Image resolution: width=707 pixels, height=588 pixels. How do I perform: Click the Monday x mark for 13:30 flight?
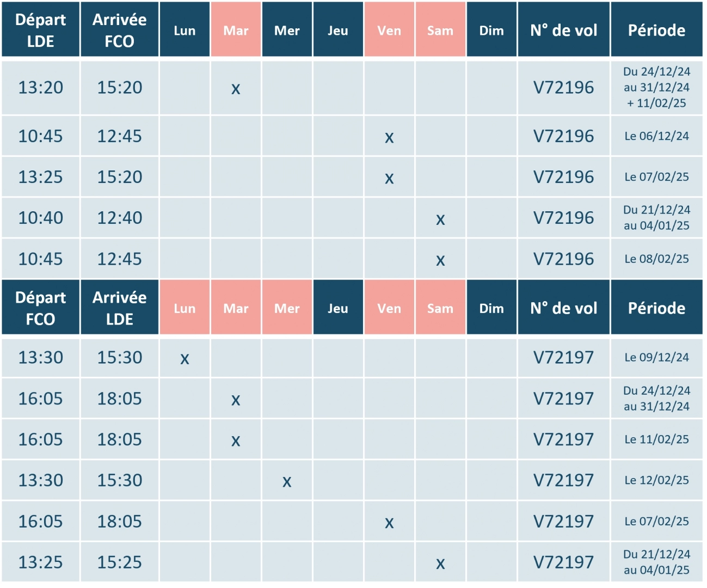point(185,358)
